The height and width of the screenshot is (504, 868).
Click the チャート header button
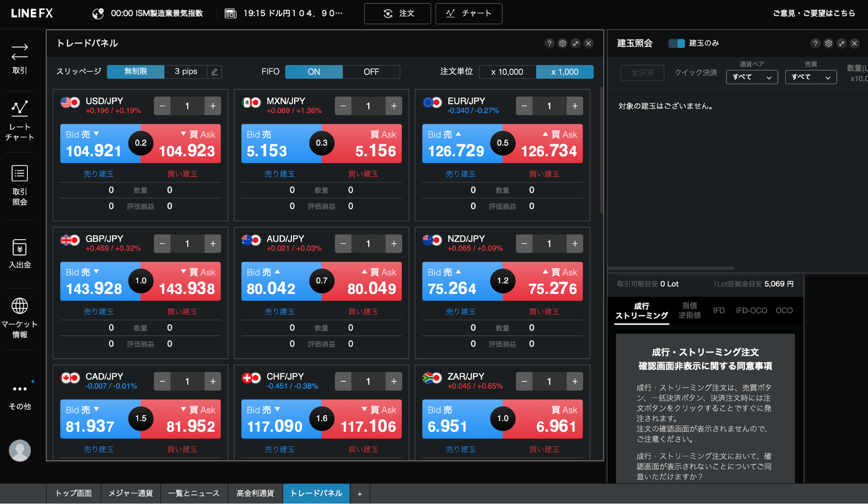coord(469,13)
